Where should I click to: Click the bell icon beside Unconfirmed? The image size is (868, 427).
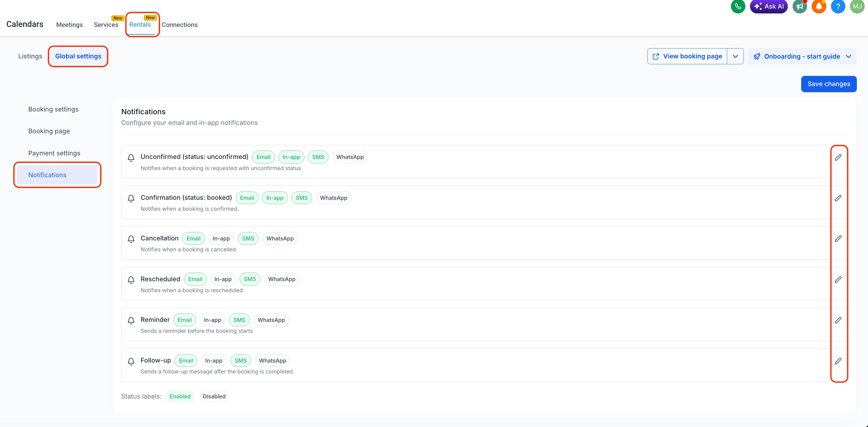[x=131, y=158]
